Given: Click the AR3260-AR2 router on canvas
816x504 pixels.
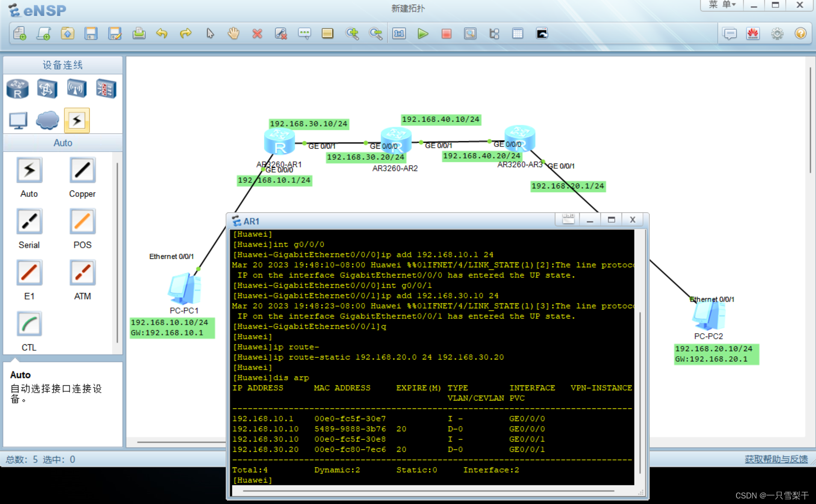Looking at the screenshot, I should pyautogui.click(x=396, y=140).
